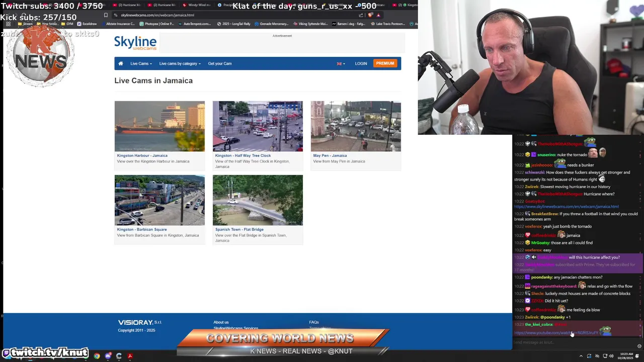The width and height of the screenshot is (644, 362).
Task: Open the Viking Syttende Mai bookmark
Action: tap(309, 24)
